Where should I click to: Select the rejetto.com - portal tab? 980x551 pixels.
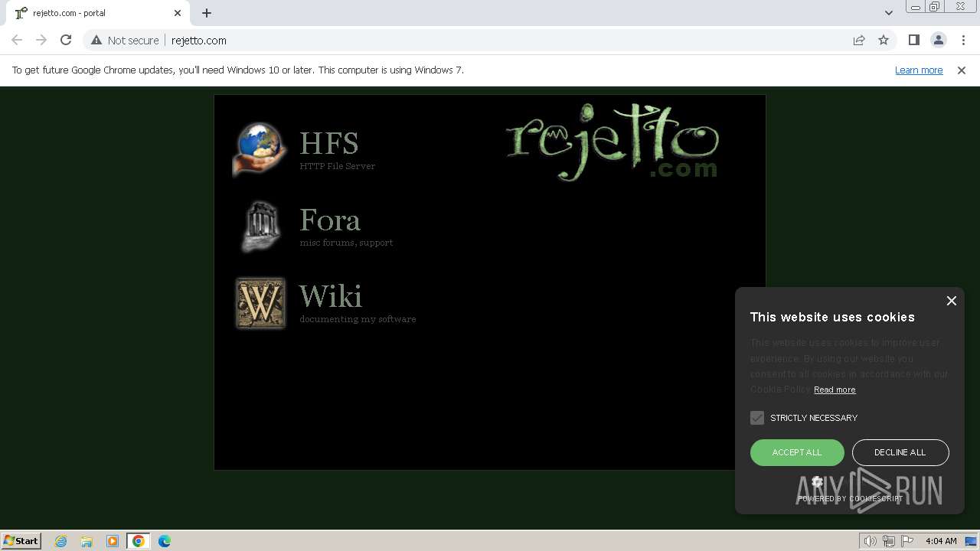[x=98, y=13]
